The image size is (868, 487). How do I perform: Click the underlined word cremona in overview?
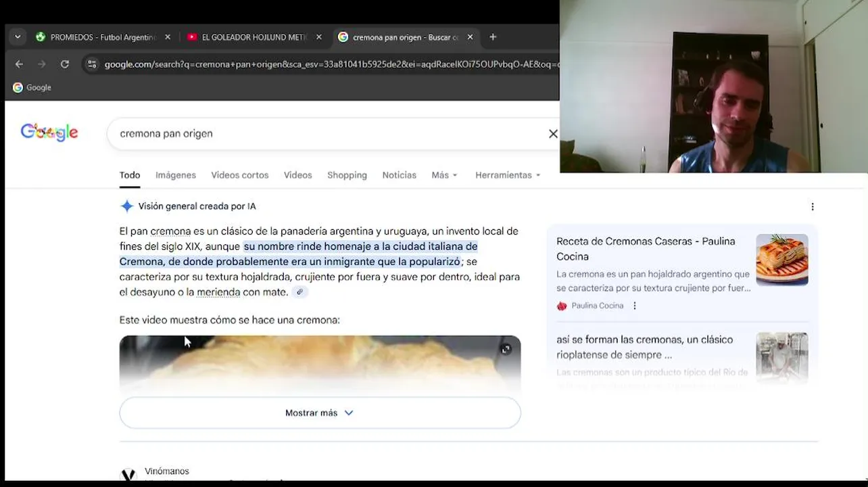[170, 231]
